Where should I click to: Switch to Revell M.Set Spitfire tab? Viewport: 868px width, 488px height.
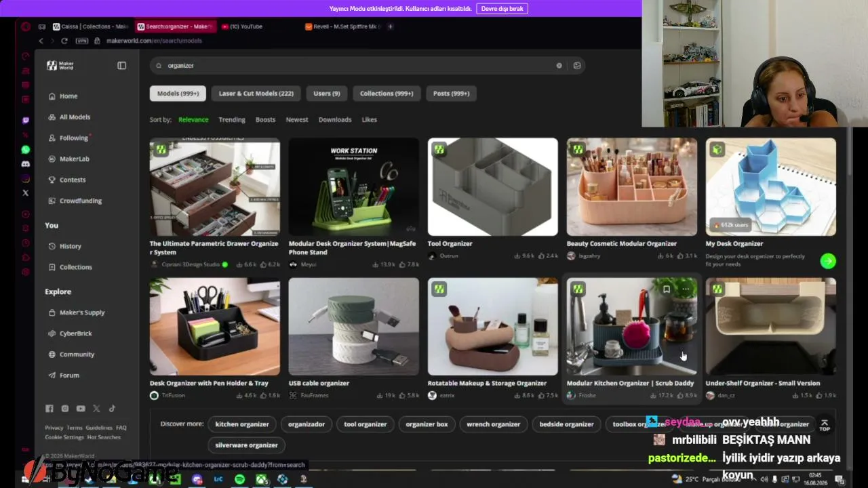(343, 26)
